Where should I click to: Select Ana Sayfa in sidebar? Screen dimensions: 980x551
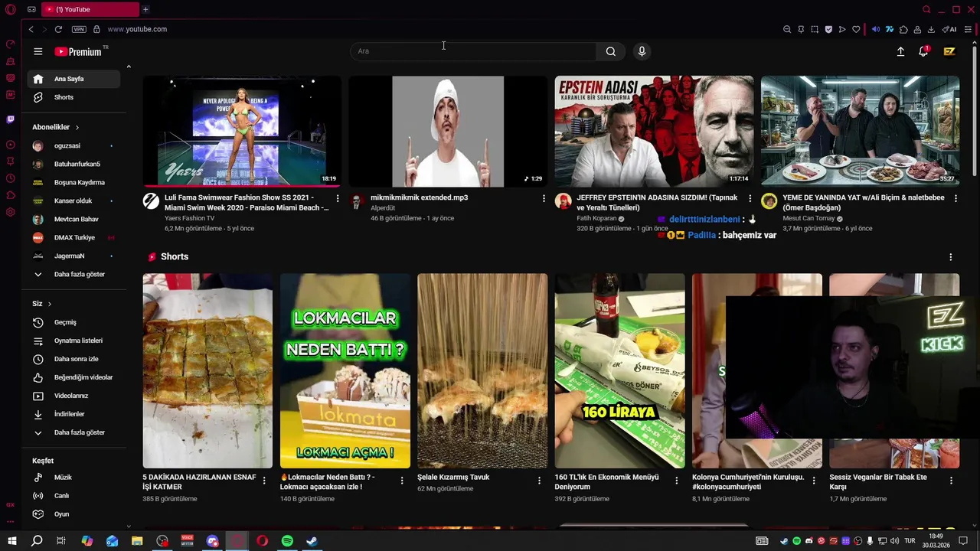click(73, 79)
